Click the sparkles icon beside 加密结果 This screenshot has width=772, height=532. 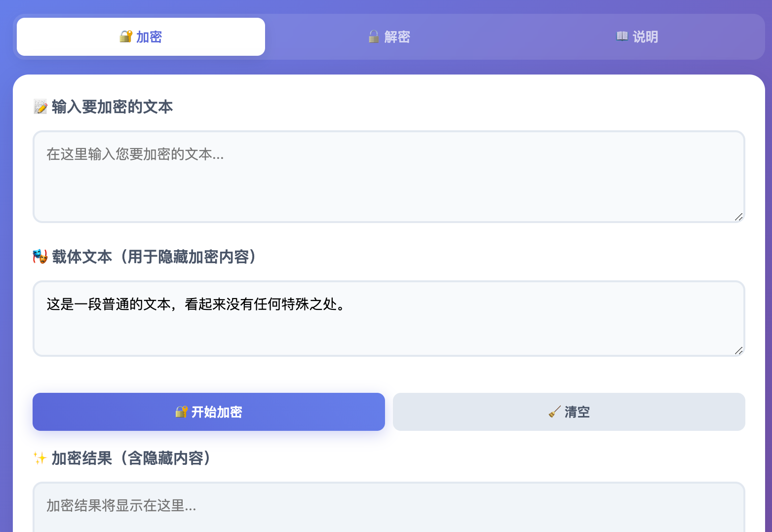coord(40,458)
